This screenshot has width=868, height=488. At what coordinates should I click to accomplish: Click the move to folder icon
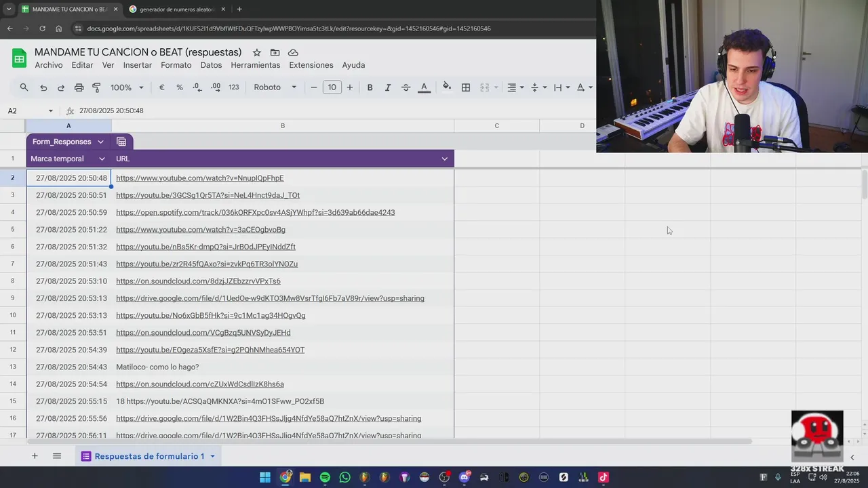pyautogui.click(x=275, y=52)
